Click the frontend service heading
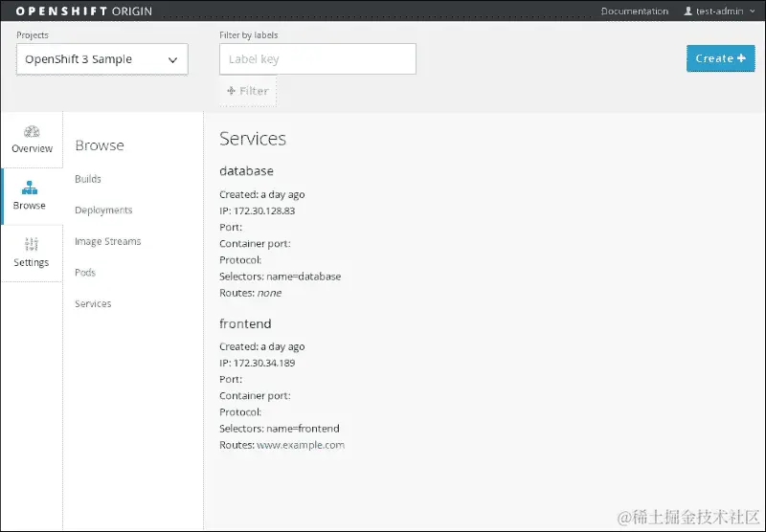 [x=245, y=323]
